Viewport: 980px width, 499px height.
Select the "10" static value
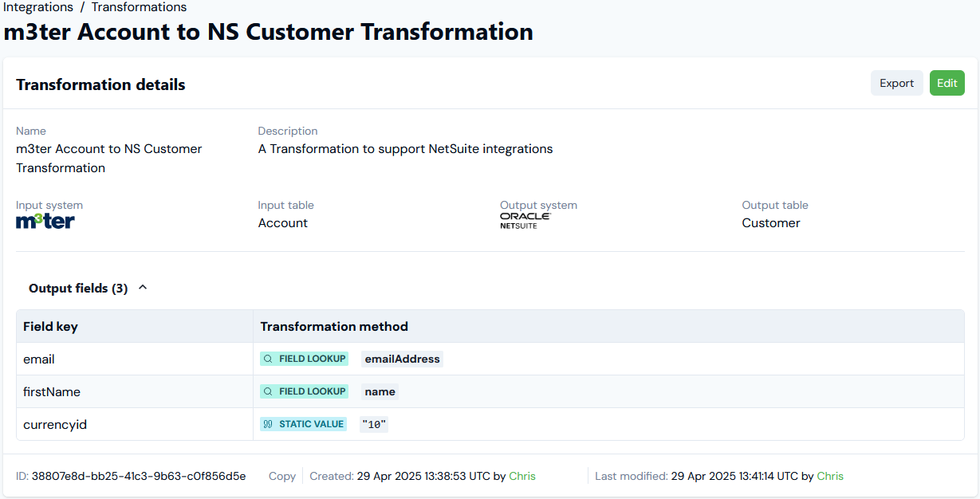tap(374, 424)
